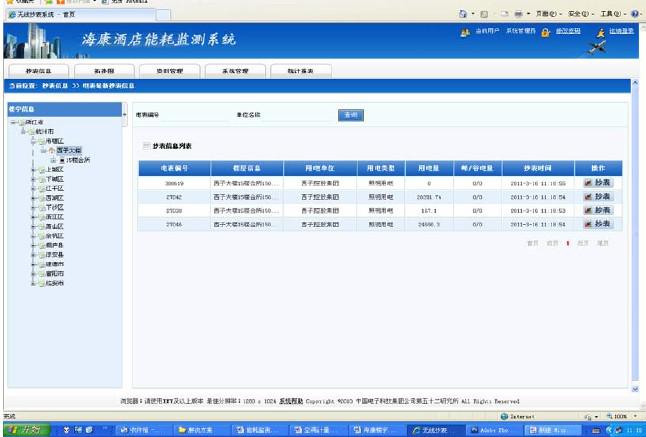Collapse the left sidebar using splitter handle
The width and height of the screenshot is (646, 437).
tap(124, 115)
